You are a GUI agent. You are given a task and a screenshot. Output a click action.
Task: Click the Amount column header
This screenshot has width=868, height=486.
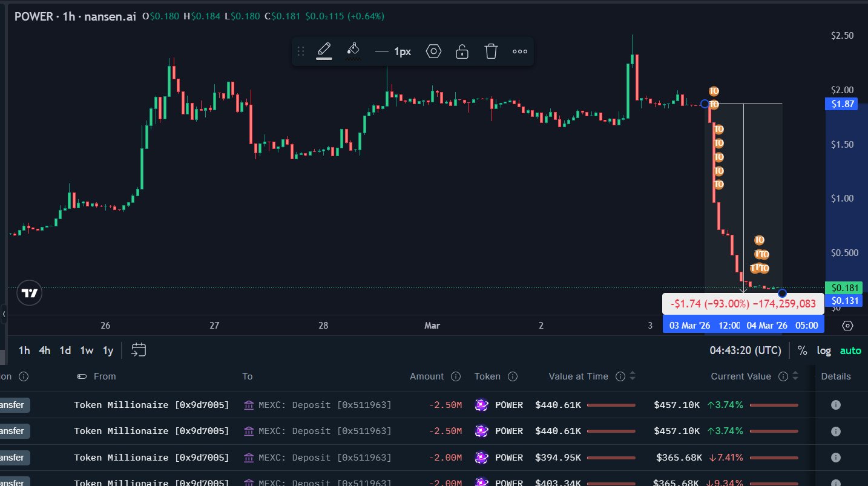pos(427,376)
